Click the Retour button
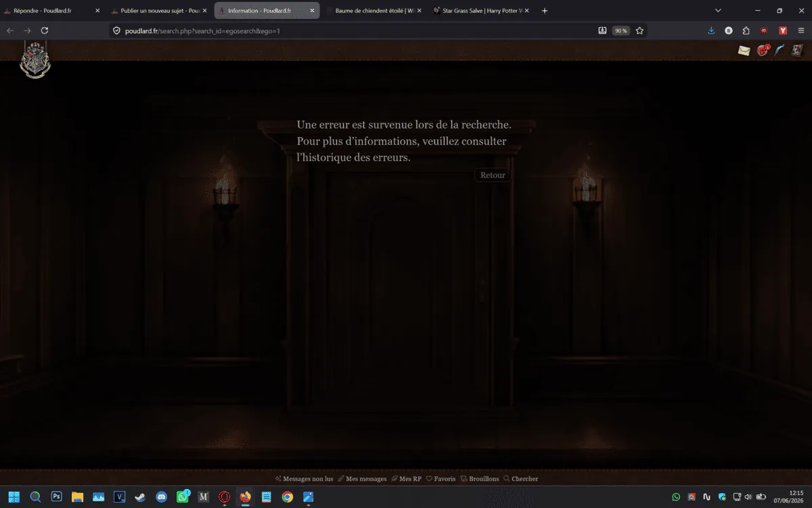Image resolution: width=812 pixels, height=508 pixels. (x=493, y=175)
